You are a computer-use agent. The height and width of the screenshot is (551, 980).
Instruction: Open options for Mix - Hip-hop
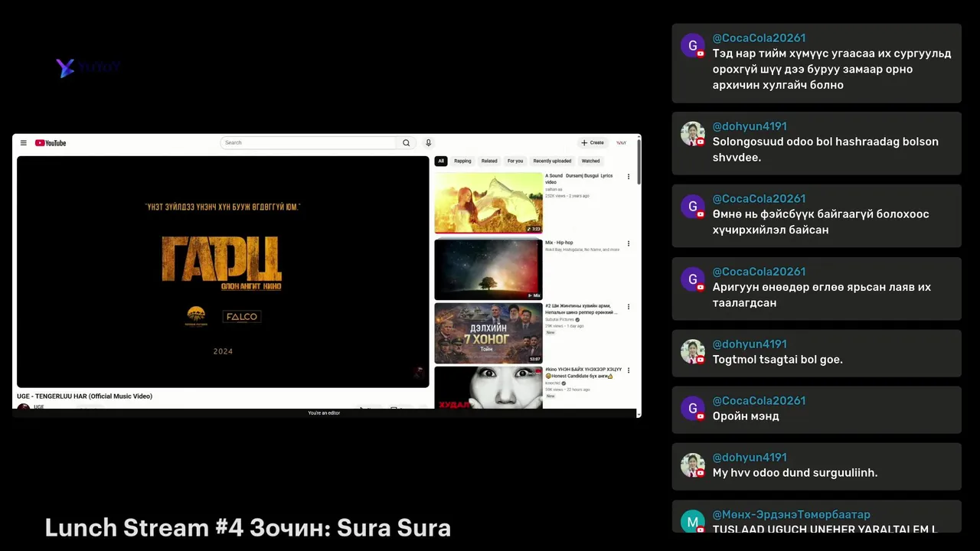629,243
